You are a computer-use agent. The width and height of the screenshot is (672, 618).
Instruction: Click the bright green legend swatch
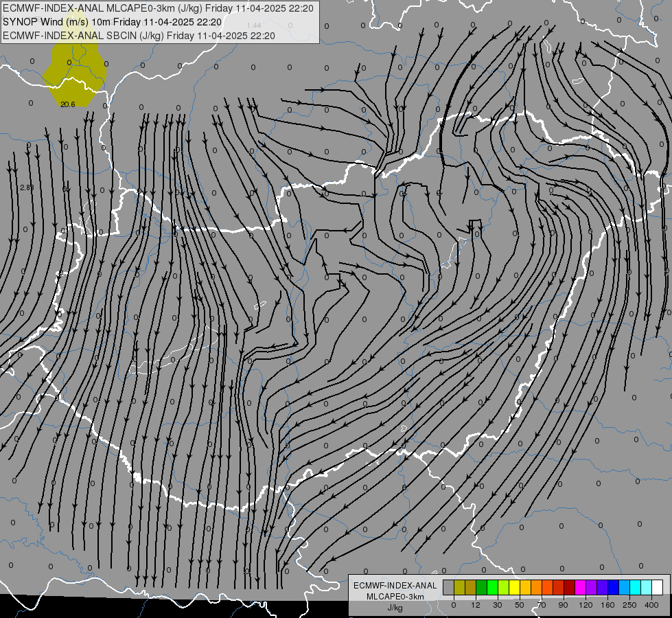(x=492, y=587)
